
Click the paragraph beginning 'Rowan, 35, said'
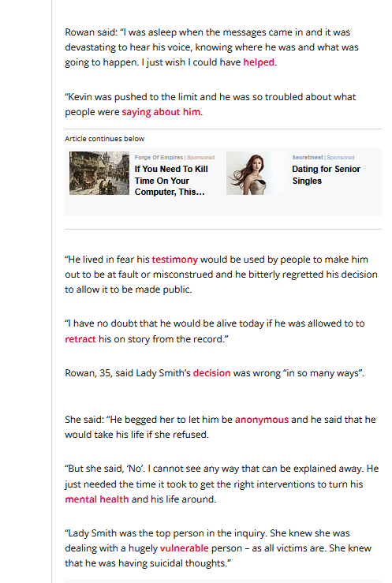point(215,373)
